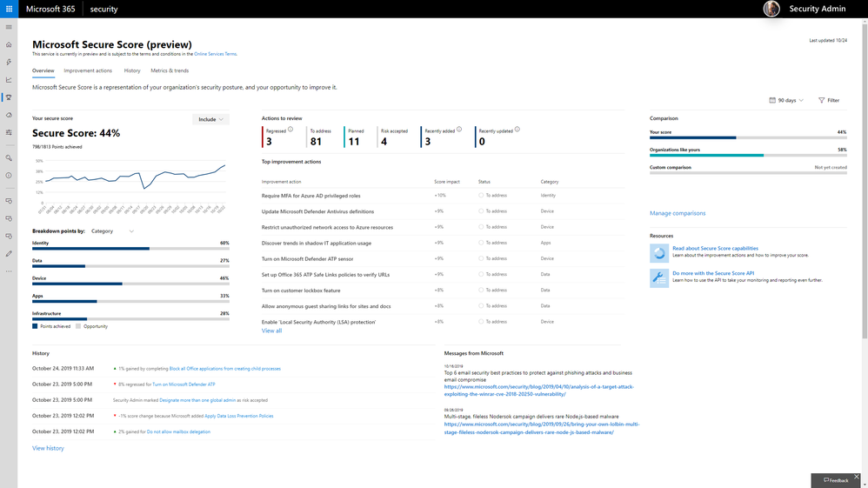Click the View history link
The height and width of the screenshot is (488, 868).
pyautogui.click(x=48, y=448)
